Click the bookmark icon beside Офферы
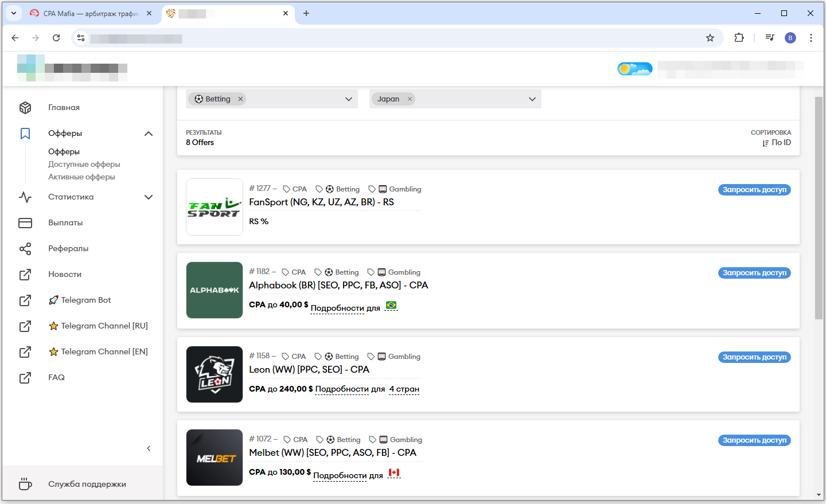 pyautogui.click(x=25, y=134)
